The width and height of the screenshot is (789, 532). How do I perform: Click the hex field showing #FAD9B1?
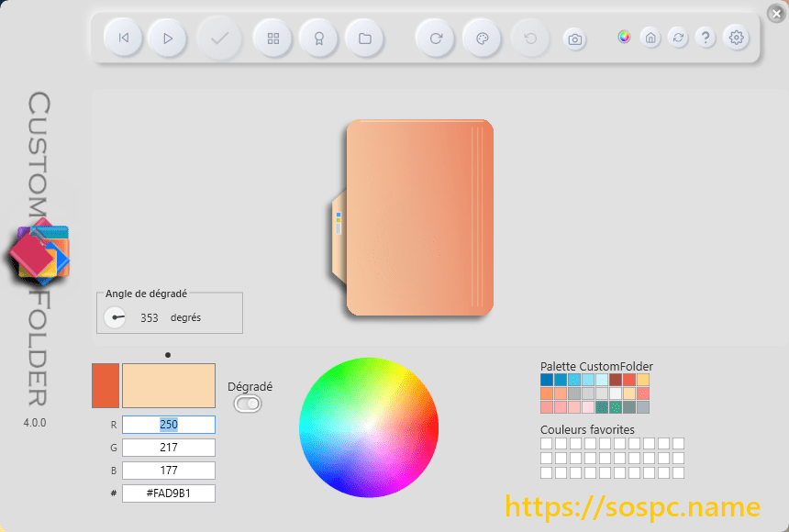click(169, 493)
